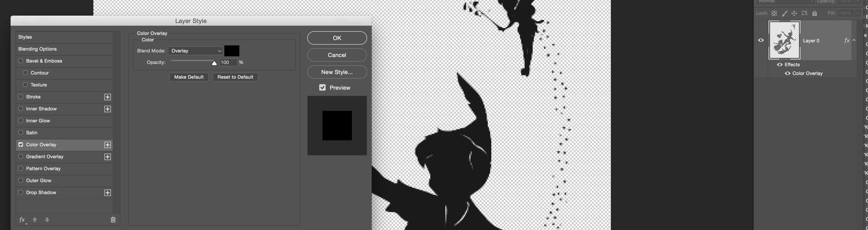Viewport: 868px width, 230px height.
Task: Uncheck the Color Overlay checkbox
Action: [x=21, y=144]
